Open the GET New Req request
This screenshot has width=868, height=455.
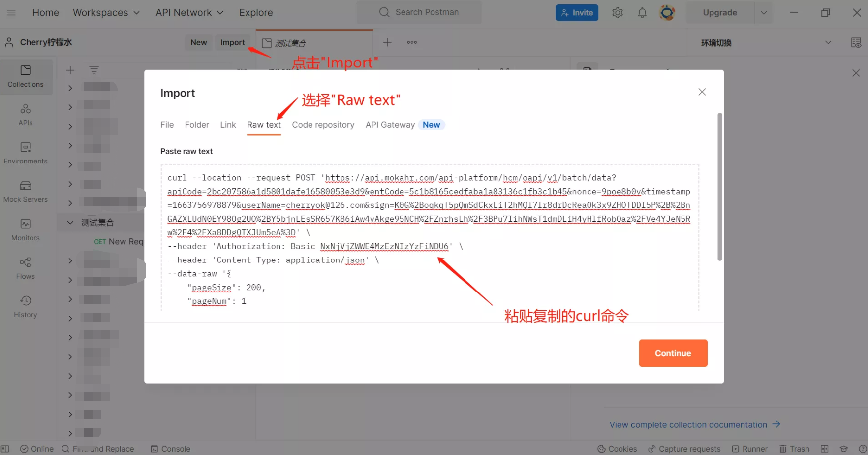tap(118, 241)
